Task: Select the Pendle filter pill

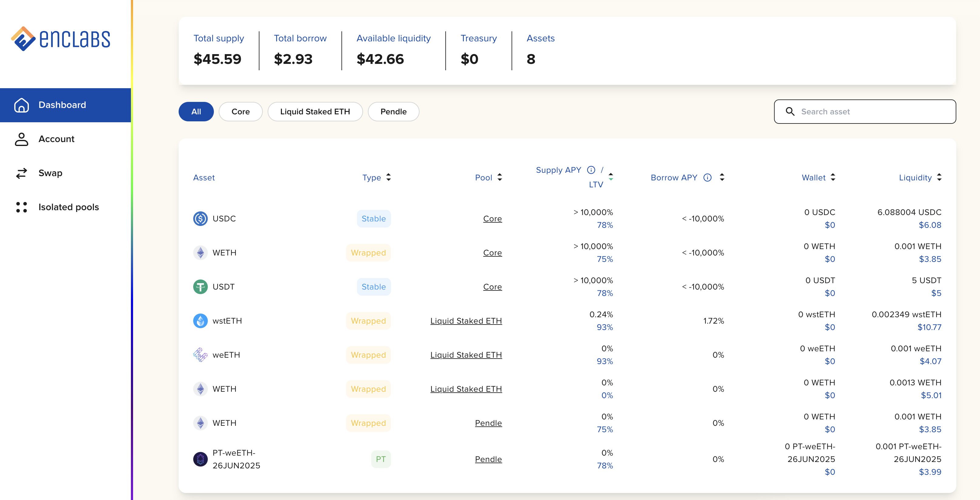Action: point(393,112)
